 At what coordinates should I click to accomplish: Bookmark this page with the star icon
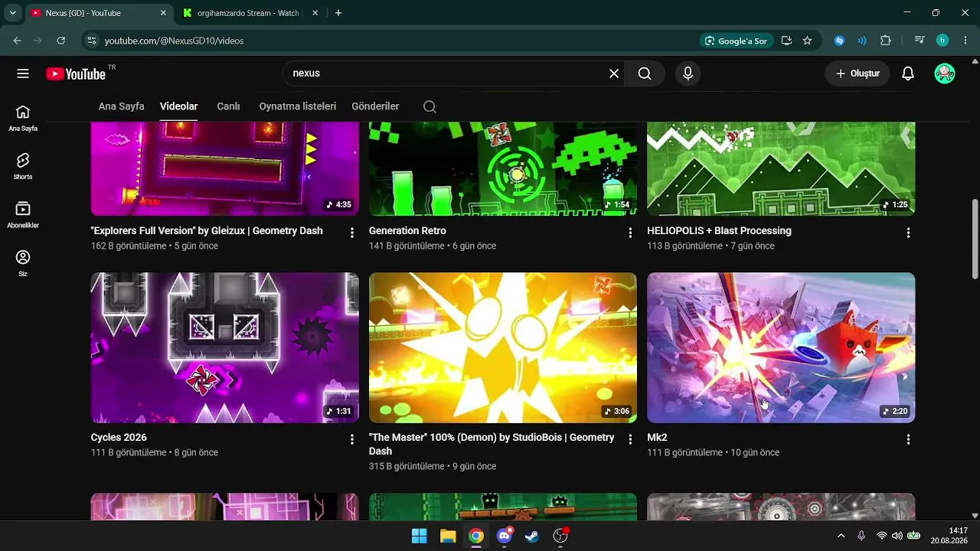click(807, 41)
